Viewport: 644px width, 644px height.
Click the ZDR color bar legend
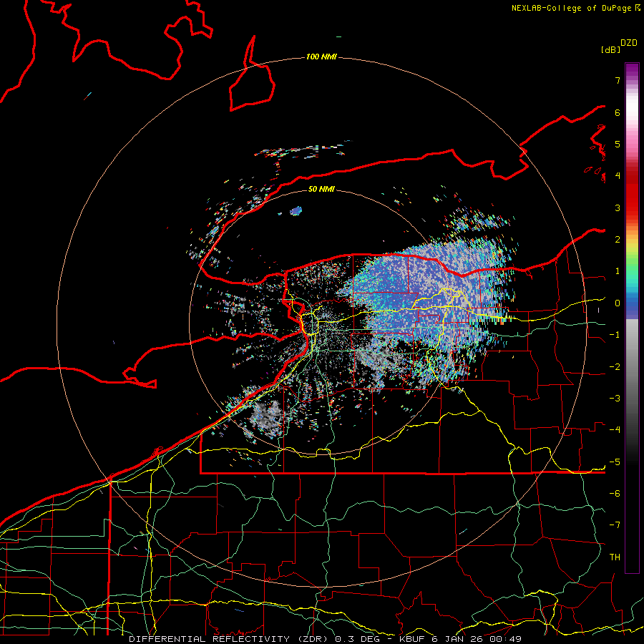pos(632,318)
